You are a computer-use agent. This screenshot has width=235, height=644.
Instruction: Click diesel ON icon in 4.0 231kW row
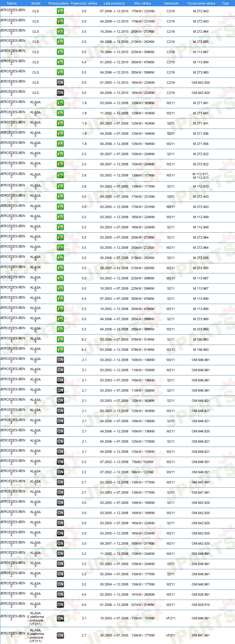(60, 605)
